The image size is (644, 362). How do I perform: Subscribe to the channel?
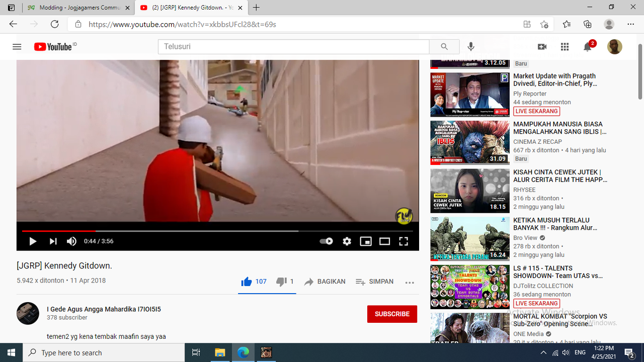[x=392, y=314]
